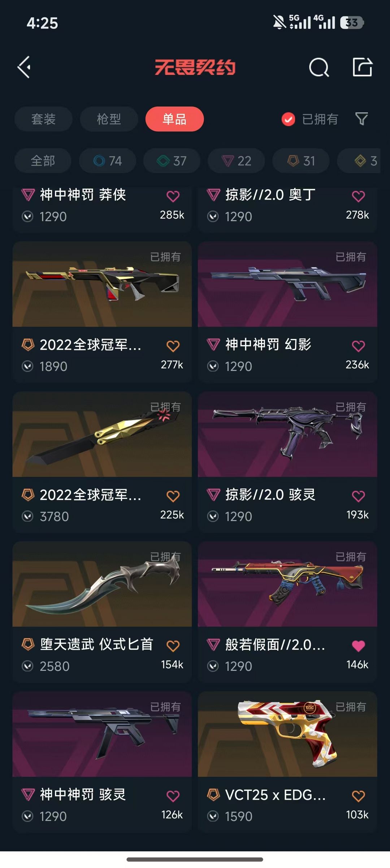The width and height of the screenshot is (390, 868).
Task: Tap heart icon for 神中神罚 幻影
Action: [358, 346]
